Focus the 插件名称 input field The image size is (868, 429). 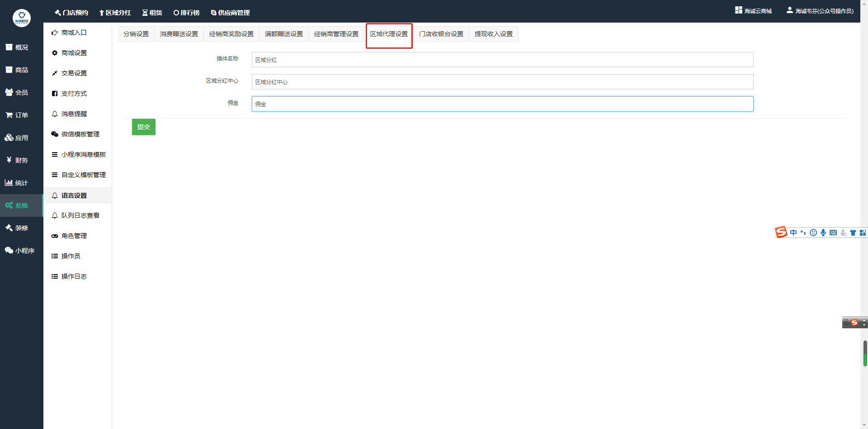503,60
